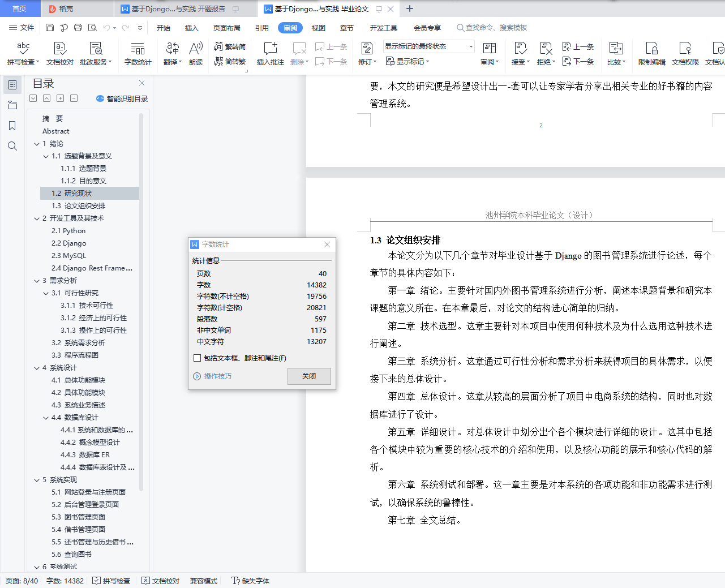Jump to 2.3 MySQL in the outline
725x588 pixels.
tap(69, 256)
